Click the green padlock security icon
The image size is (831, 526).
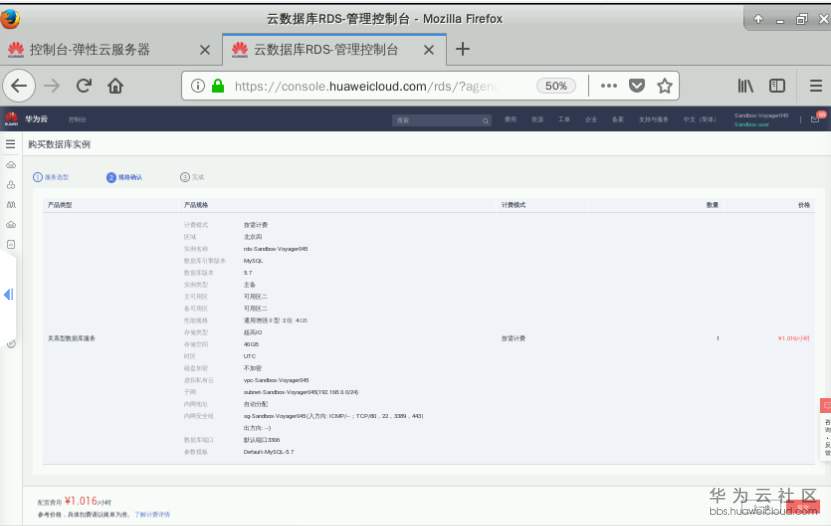pos(218,86)
